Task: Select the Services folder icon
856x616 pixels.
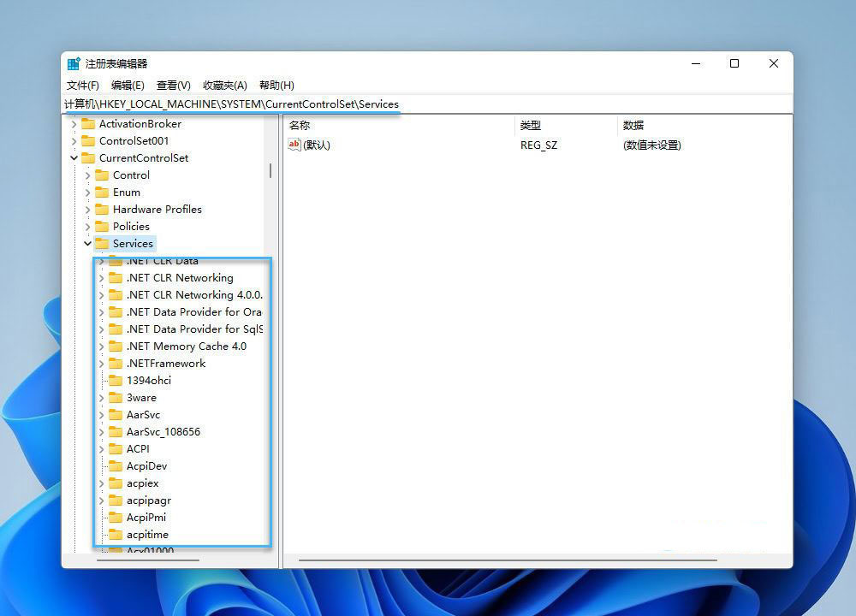Action: [101, 244]
